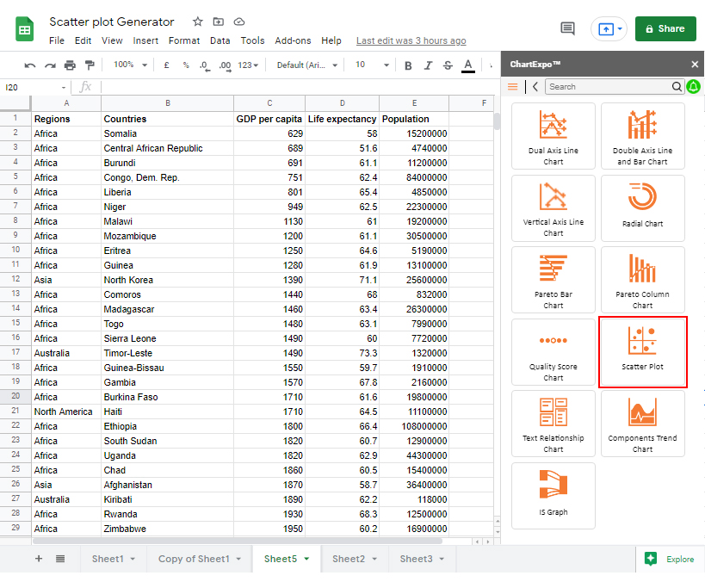Open the 123 number format dropdown
Screen dimensions: 705x588
tap(248, 65)
